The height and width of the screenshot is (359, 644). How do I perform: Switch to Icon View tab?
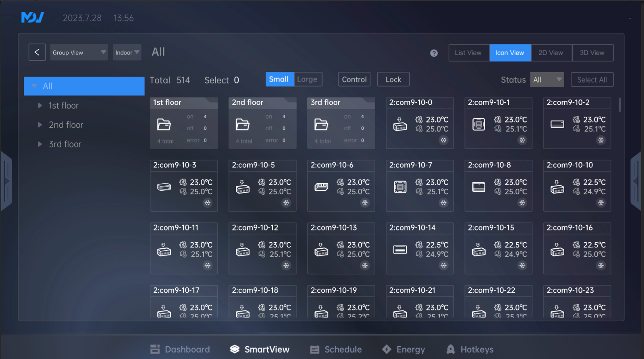pos(510,53)
